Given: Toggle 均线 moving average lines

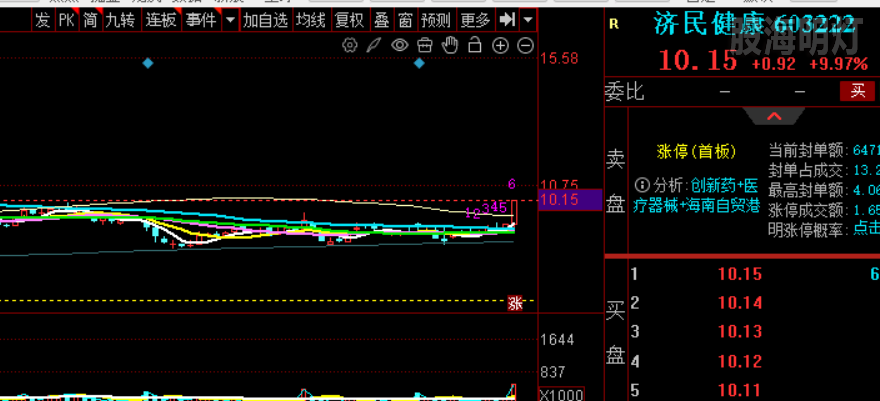Looking at the screenshot, I should click(x=311, y=20).
